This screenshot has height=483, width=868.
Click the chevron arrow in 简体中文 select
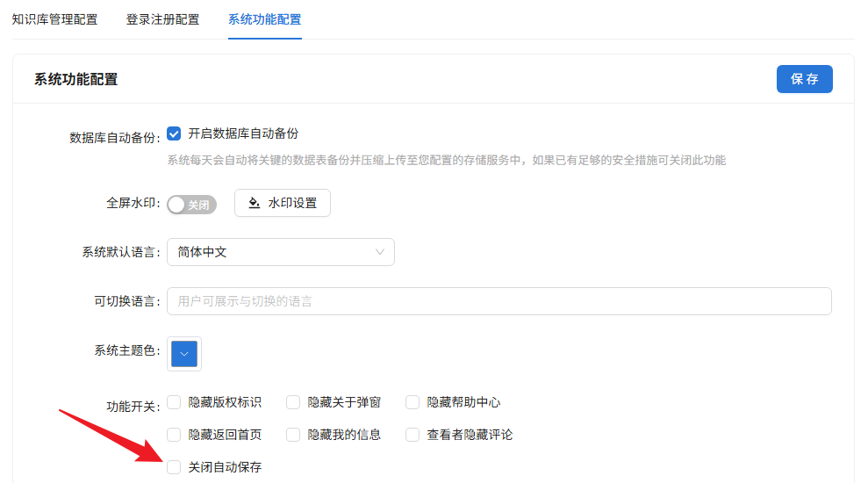click(380, 252)
